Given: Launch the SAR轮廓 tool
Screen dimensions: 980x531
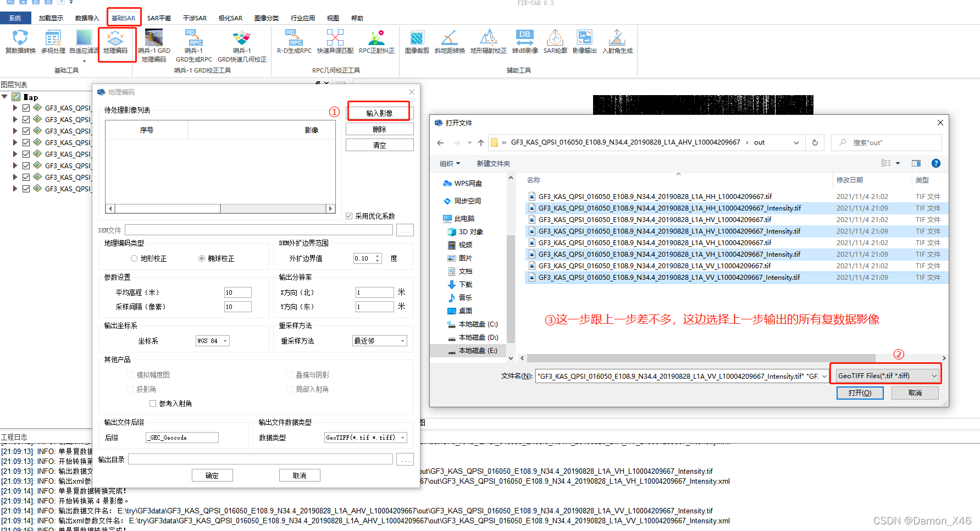Looking at the screenshot, I should pos(555,42).
